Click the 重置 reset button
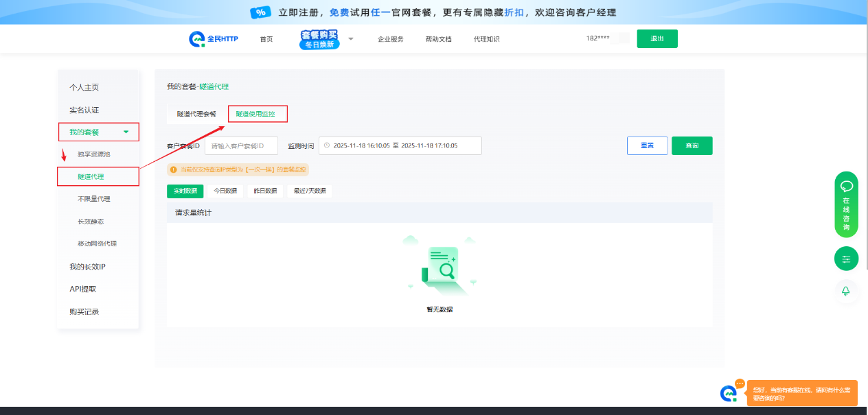The height and width of the screenshot is (415, 868). click(647, 146)
